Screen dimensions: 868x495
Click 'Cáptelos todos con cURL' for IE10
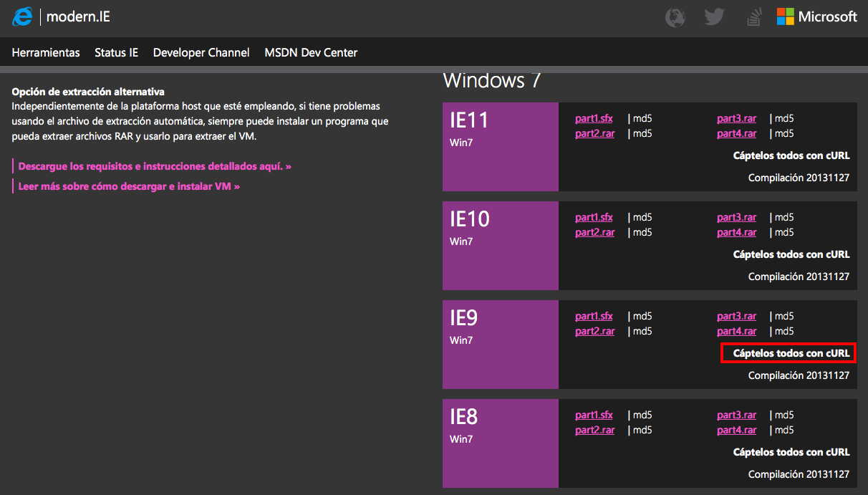point(791,254)
